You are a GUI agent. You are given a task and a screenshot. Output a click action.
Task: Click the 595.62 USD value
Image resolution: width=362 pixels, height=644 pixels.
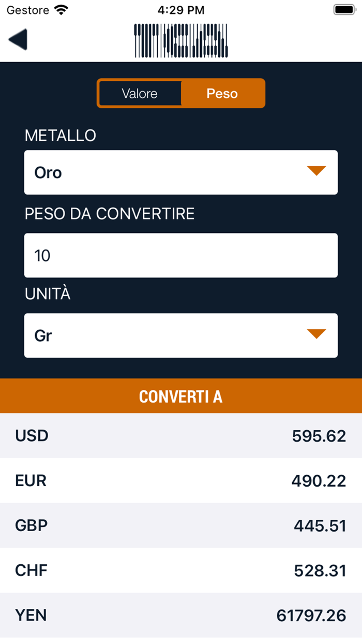[x=319, y=436]
